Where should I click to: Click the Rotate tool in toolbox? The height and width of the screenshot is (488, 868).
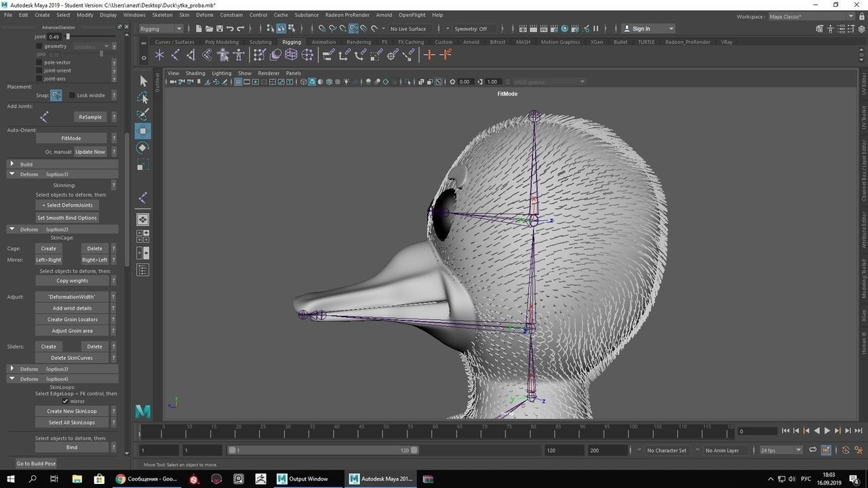[x=142, y=148]
